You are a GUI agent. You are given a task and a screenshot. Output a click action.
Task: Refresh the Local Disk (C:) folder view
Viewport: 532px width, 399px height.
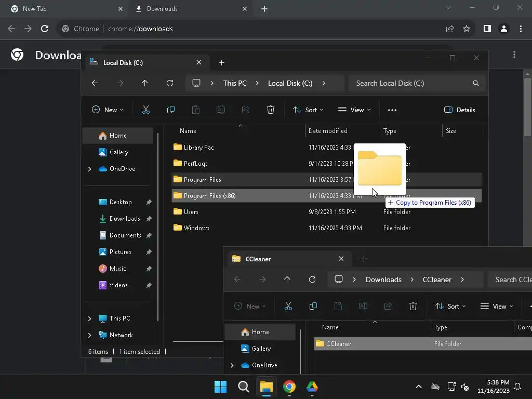tap(170, 83)
